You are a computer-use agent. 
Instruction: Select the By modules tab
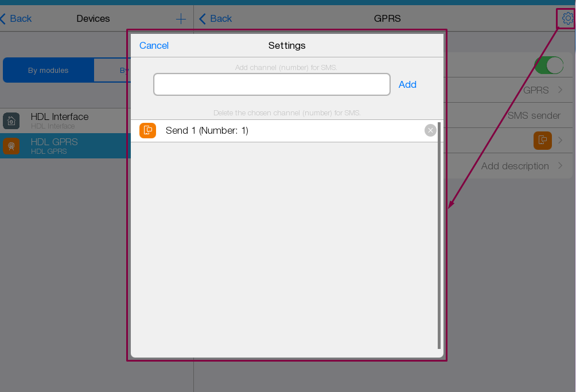point(48,71)
